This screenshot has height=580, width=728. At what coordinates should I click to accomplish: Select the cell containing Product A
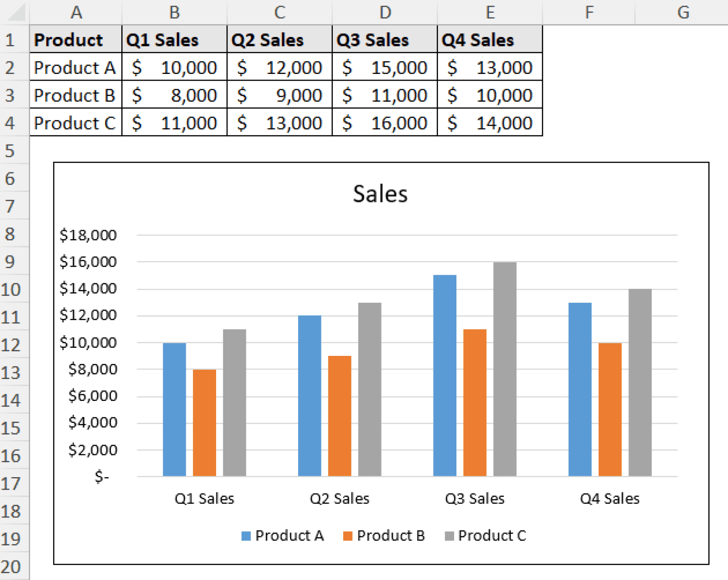click(x=75, y=67)
